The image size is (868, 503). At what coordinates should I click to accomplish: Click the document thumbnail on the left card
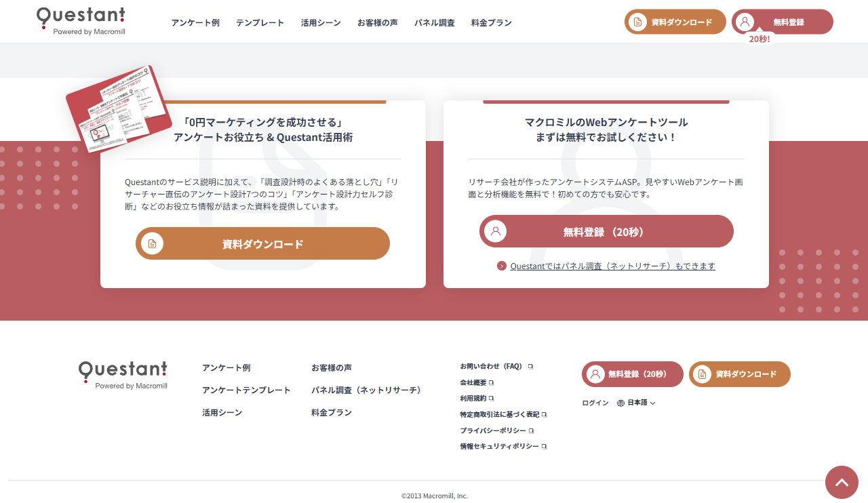(119, 108)
